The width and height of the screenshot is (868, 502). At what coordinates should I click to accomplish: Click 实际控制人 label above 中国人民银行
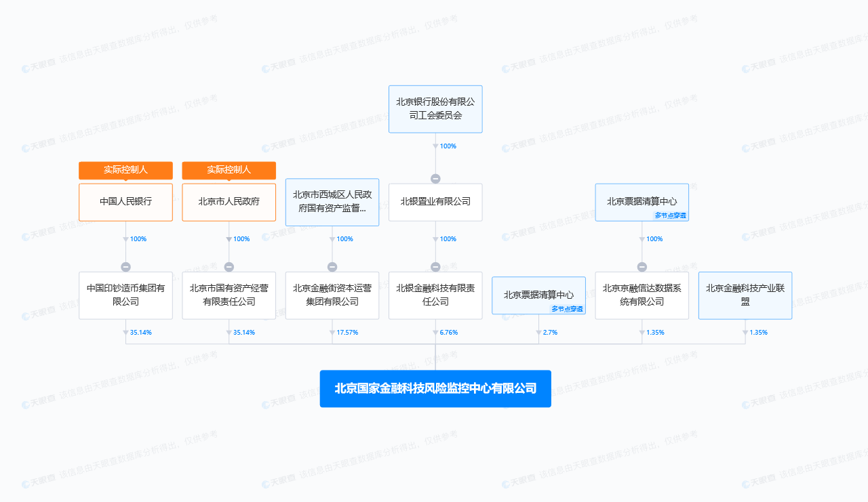point(125,170)
